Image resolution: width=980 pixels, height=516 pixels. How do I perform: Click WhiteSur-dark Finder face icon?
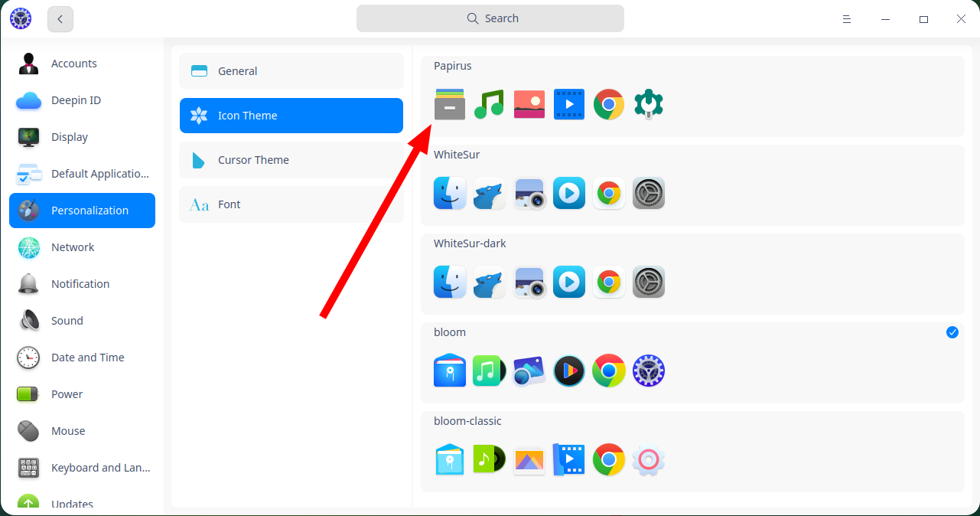coord(450,282)
